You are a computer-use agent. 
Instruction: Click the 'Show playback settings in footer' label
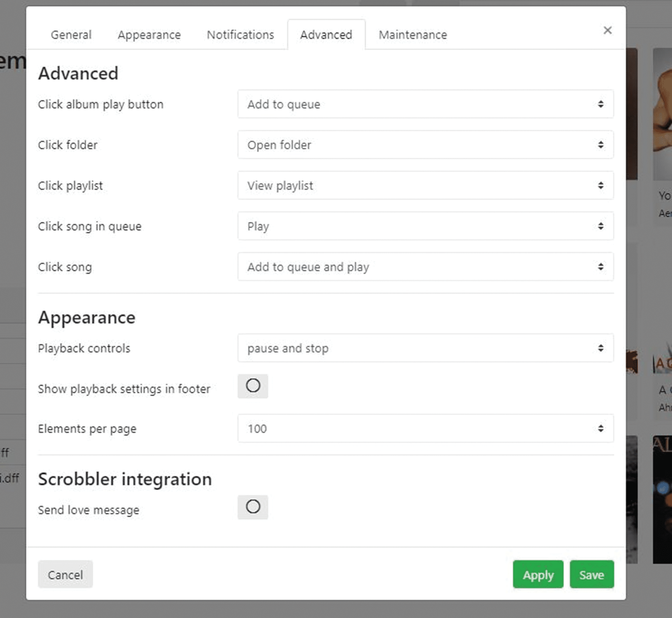124,389
